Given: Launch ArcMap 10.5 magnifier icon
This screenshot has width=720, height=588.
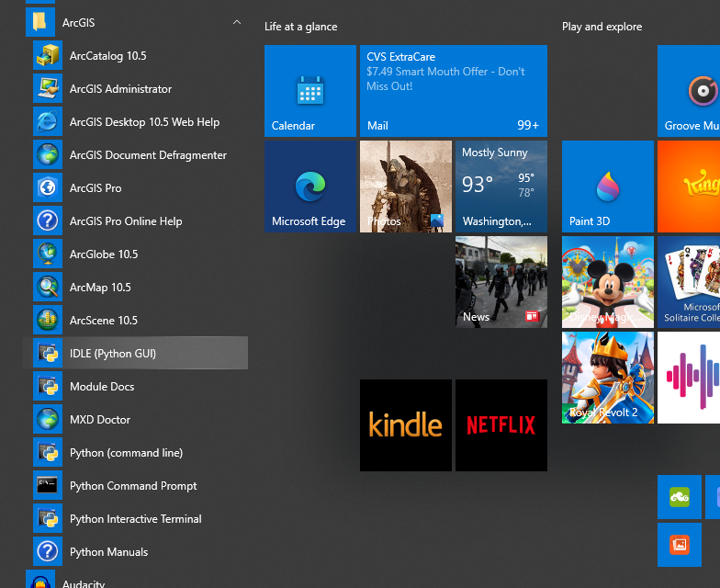Looking at the screenshot, I should pyautogui.click(x=48, y=287).
